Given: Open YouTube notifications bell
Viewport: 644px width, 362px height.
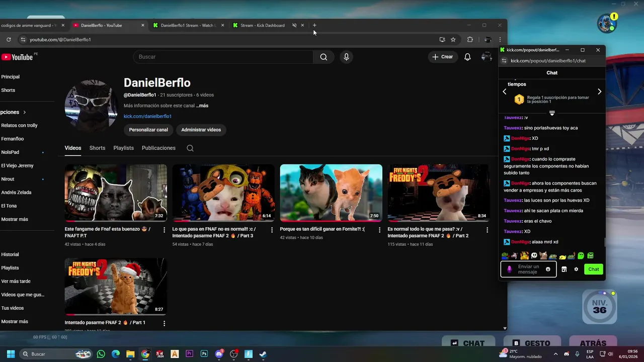Looking at the screenshot, I should click(x=467, y=57).
